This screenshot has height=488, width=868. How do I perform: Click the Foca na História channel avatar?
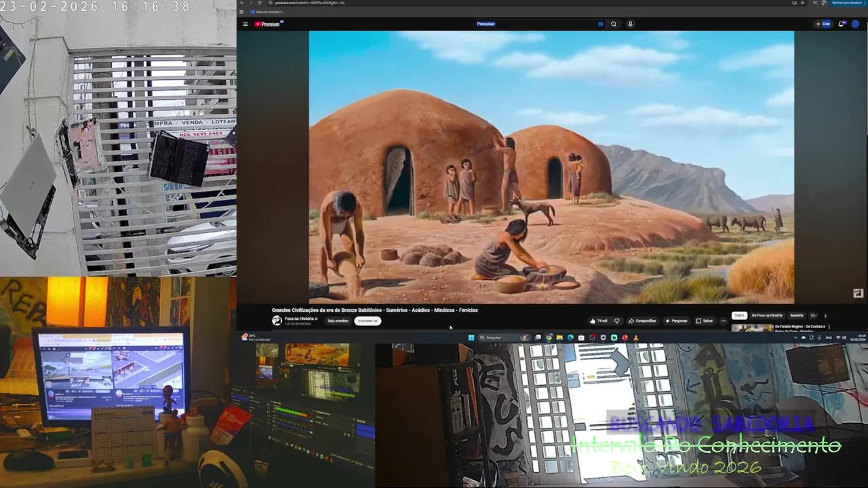277,321
